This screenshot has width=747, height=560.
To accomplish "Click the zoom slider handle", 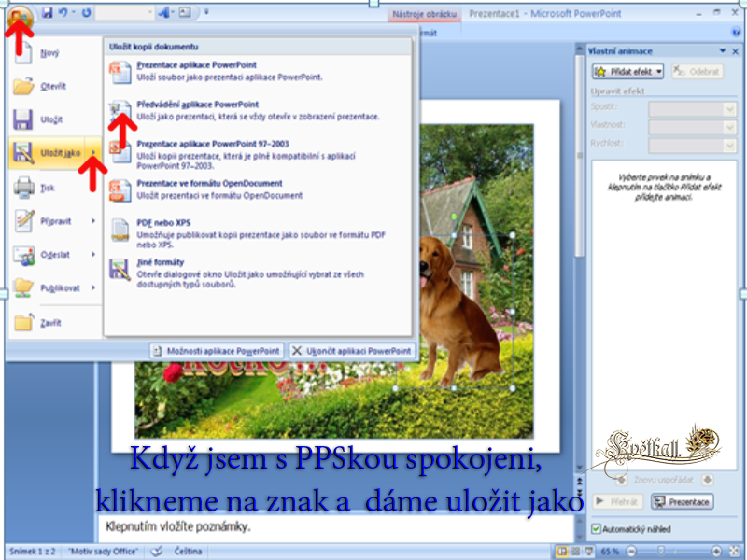I will coord(660,551).
